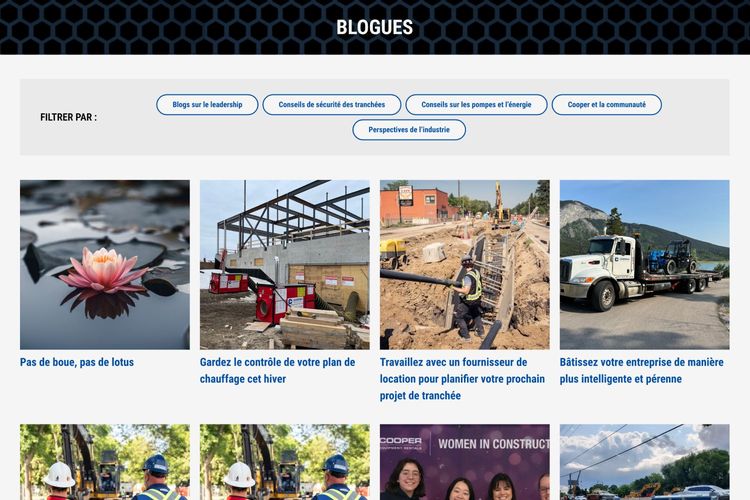This screenshot has height=500, width=750.
Task: Open the red heaters construction site image
Action: pyautogui.click(x=285, y=265)
